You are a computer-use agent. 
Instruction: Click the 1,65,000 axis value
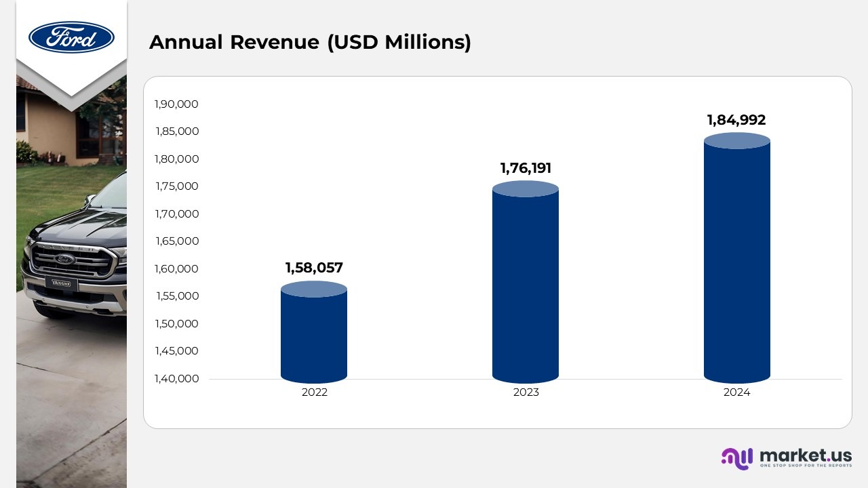[x=176, y=241]
